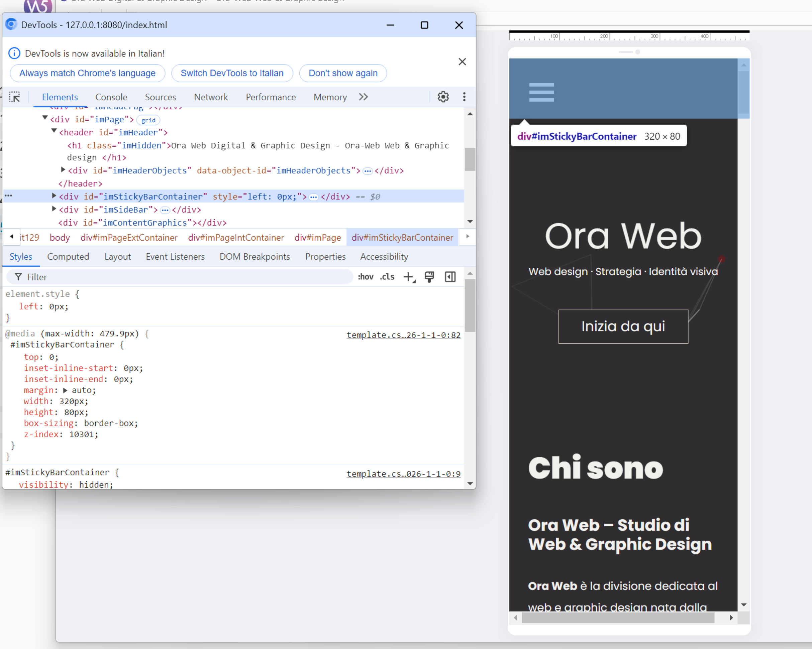Collapse the header imHeader node
Screen dimensions: 812x649
pyautogui.click(x=54, y=131)
